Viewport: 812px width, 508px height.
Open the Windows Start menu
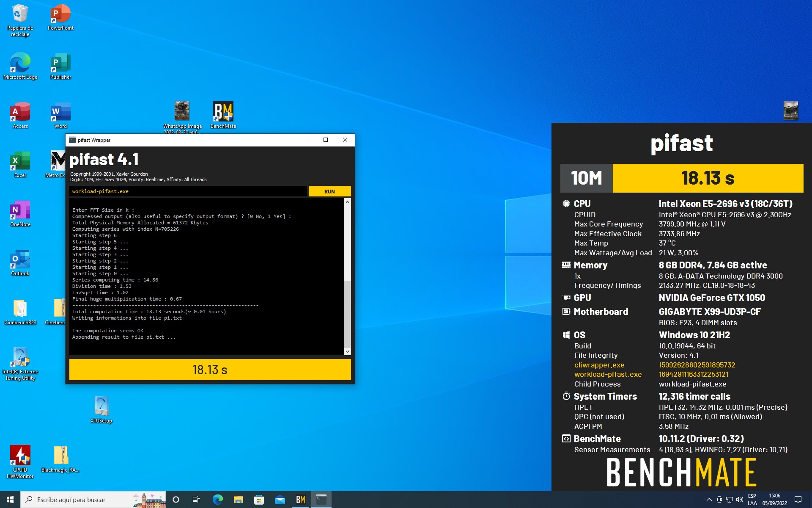(10, 500)
